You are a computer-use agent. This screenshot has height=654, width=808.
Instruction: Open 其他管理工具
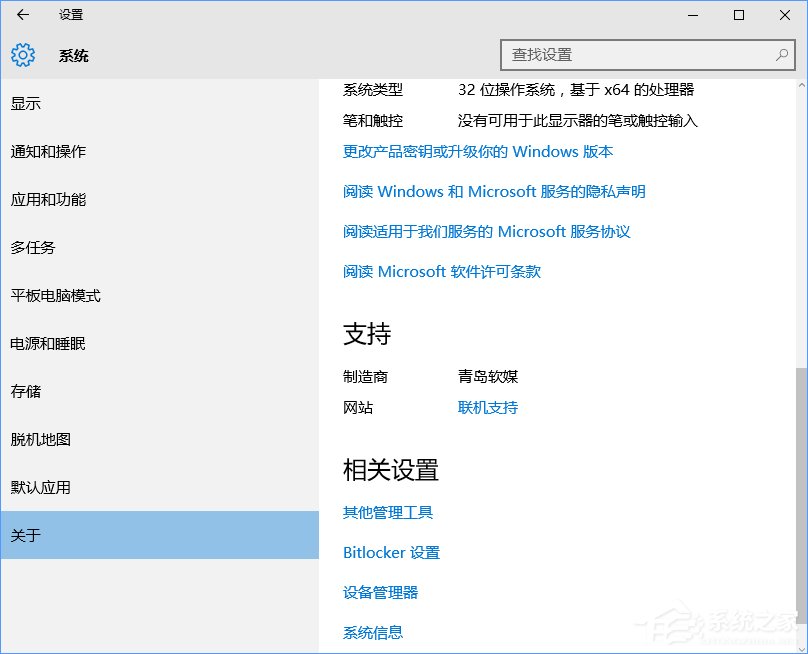386,511
